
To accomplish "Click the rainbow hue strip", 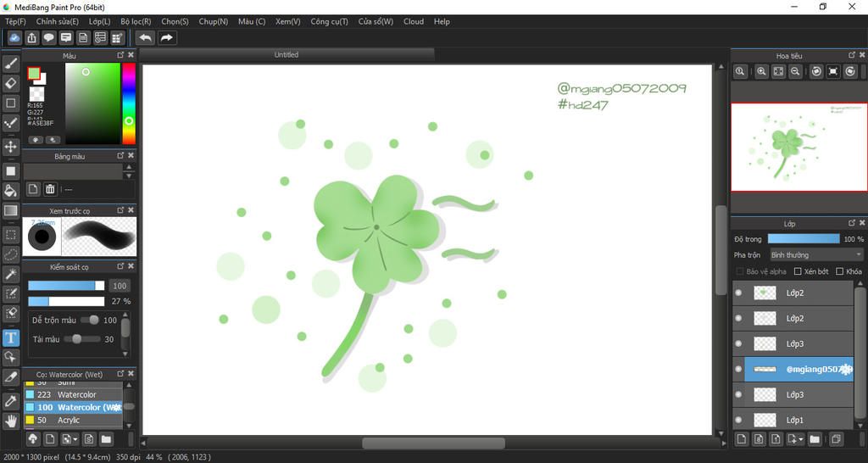I will point(129,103).
